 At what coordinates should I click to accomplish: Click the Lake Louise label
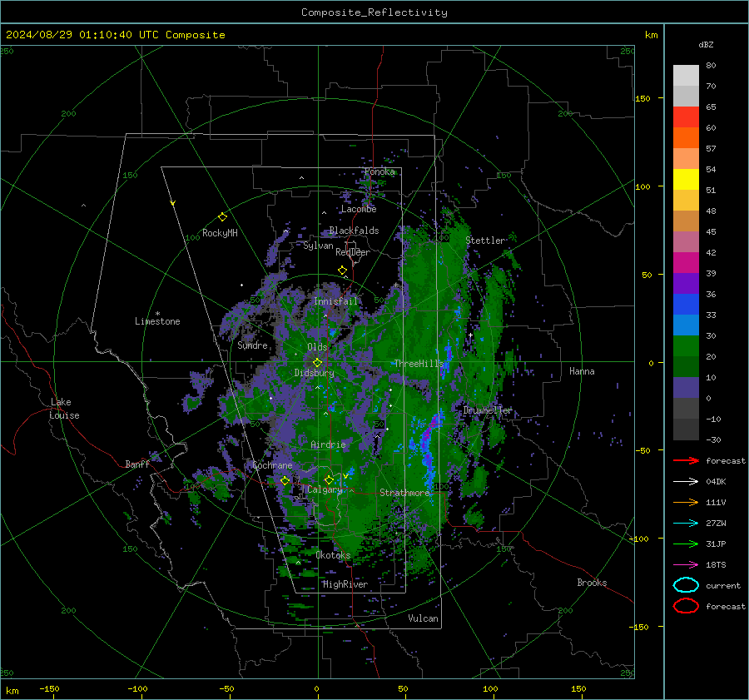tap(64, 409)
